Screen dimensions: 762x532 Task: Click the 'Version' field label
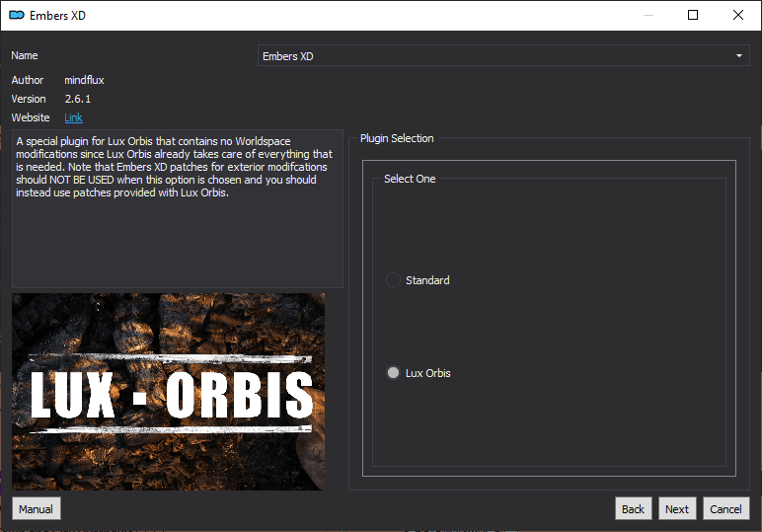pyautogui.click(x=29, y=99)
